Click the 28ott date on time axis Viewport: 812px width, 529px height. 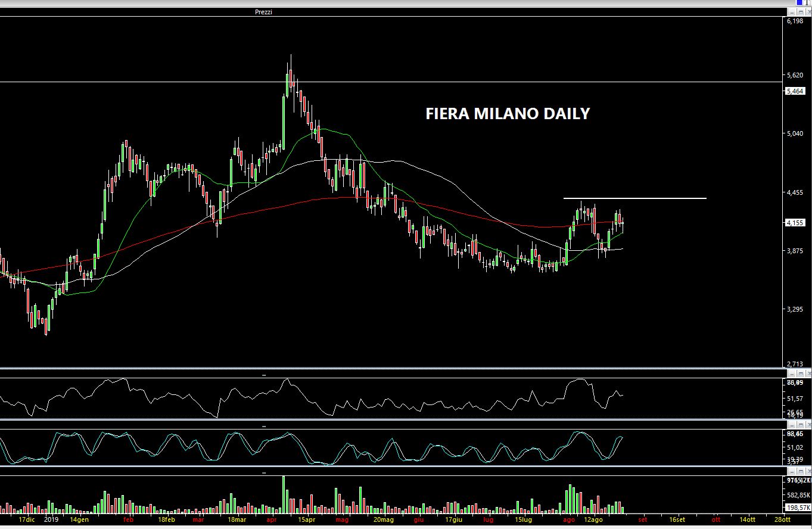[782, 519]
